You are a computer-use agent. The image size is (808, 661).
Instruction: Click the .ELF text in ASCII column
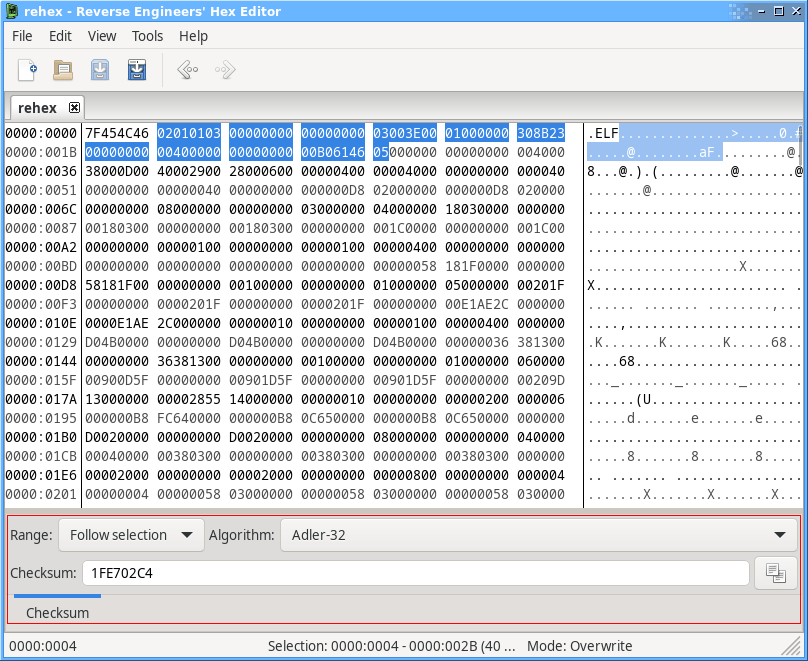tap(603, 133)
